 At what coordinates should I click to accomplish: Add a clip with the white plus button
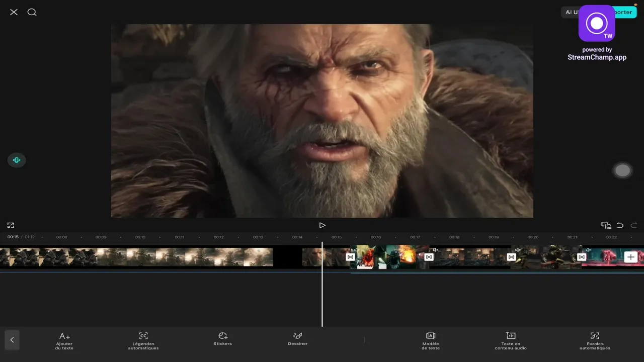tap(630, 257)
